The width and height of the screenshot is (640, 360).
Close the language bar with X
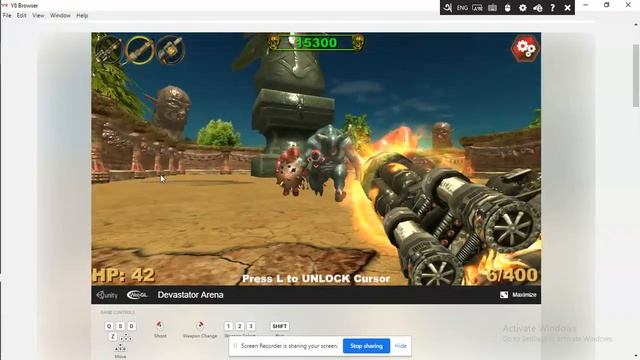[567, 8]
